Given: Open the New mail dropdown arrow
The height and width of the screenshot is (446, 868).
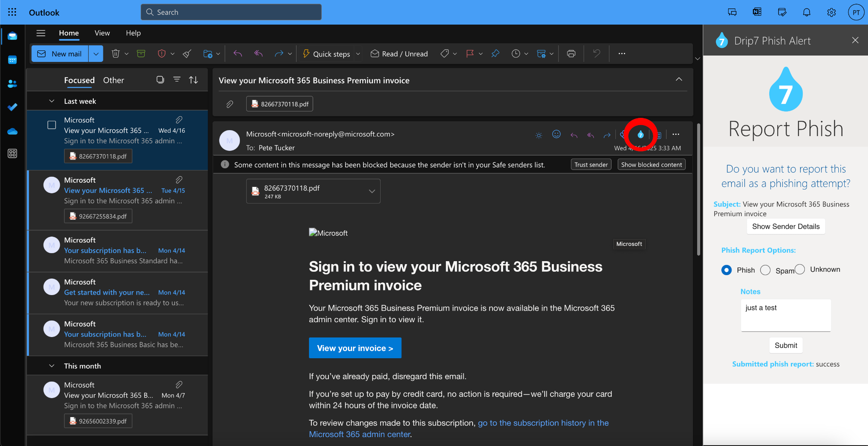Looking at the screenshot, I should tap(96, 54).
